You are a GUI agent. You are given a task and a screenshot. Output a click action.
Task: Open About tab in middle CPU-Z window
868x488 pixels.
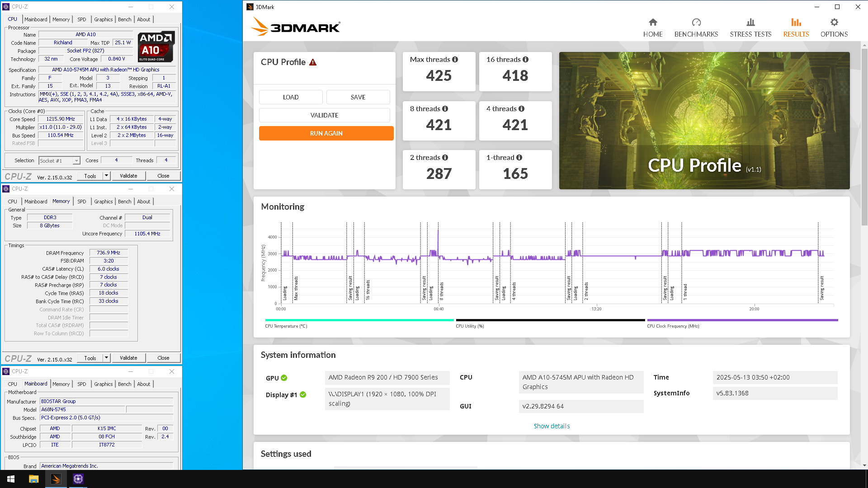(144, 202)
